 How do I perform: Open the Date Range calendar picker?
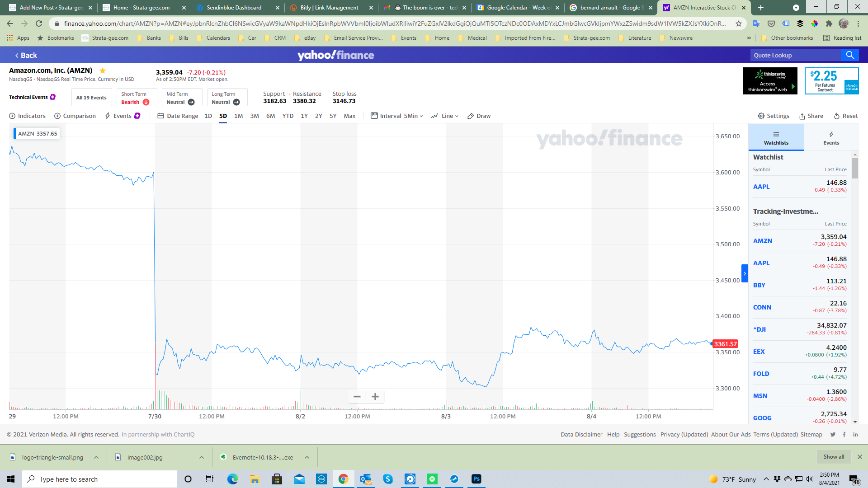coord(178,116)
